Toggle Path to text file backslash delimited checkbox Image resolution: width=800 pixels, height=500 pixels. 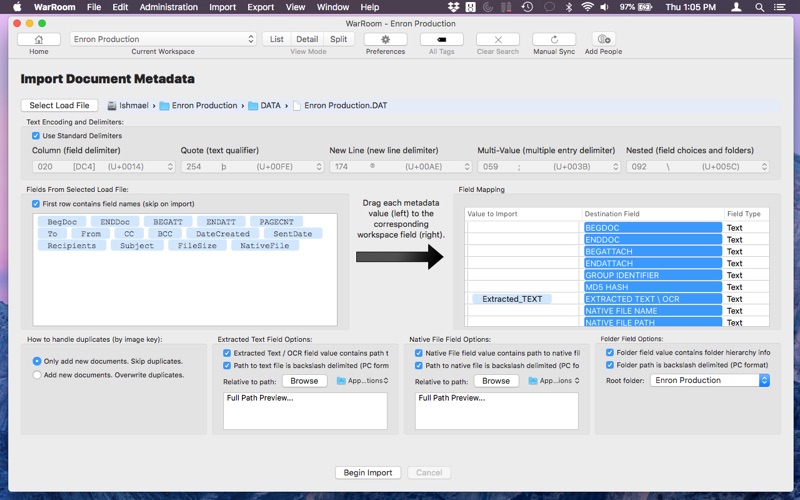coord(227,366)
